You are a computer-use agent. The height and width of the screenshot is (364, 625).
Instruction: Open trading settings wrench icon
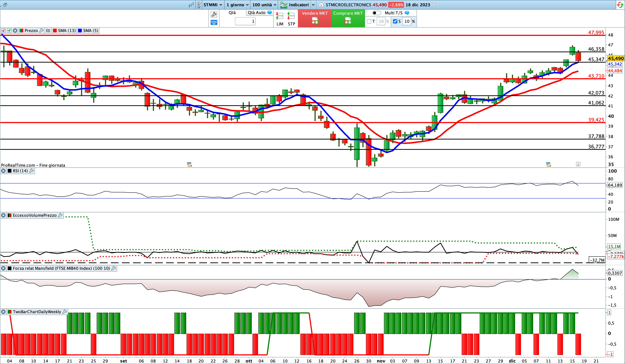(214, 14)
